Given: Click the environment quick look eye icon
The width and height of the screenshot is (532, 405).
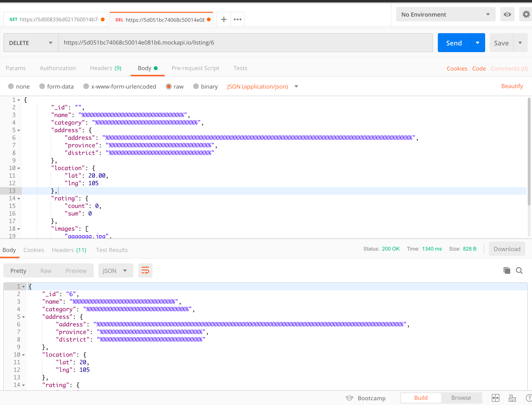Looking at the screenshot, I should point(507,14).
